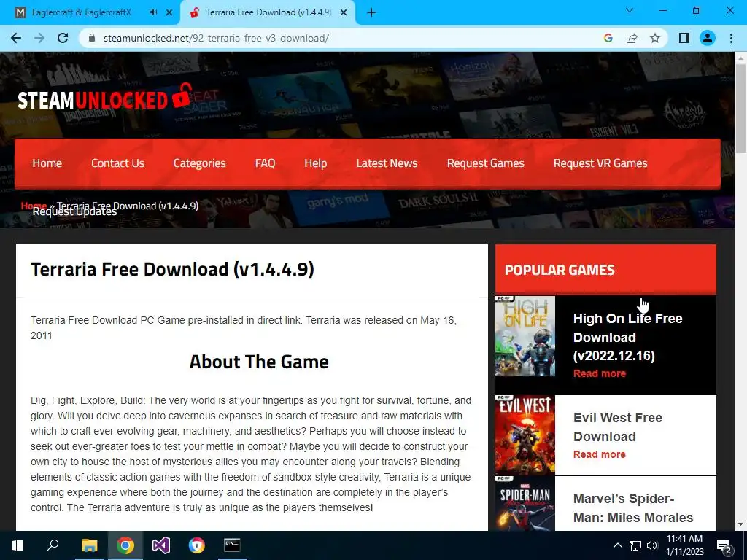Close the Eaglercraft tab

tap(169, 13)
